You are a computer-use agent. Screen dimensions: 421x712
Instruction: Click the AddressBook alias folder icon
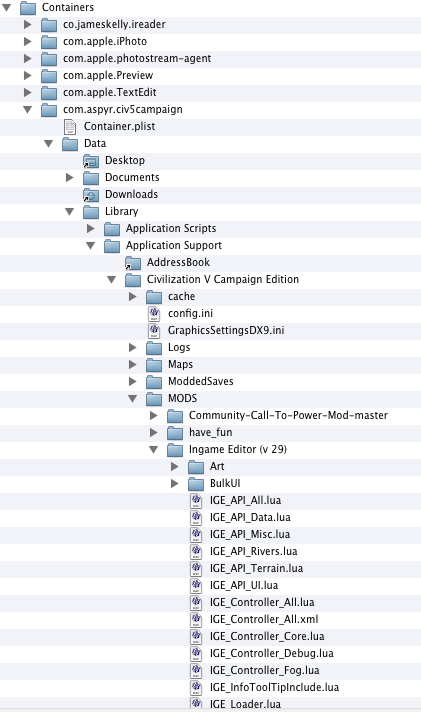[x=133, y=263]
